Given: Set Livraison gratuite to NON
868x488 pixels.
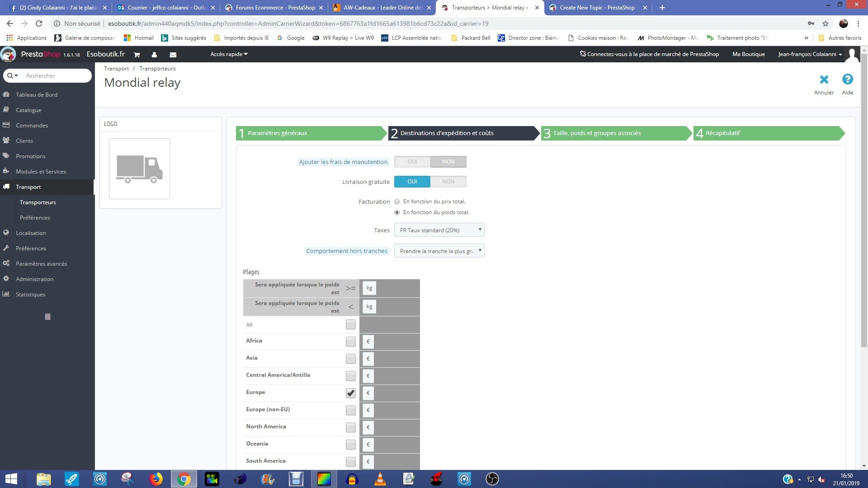Looking at the screenshot, I should (448, 182).
